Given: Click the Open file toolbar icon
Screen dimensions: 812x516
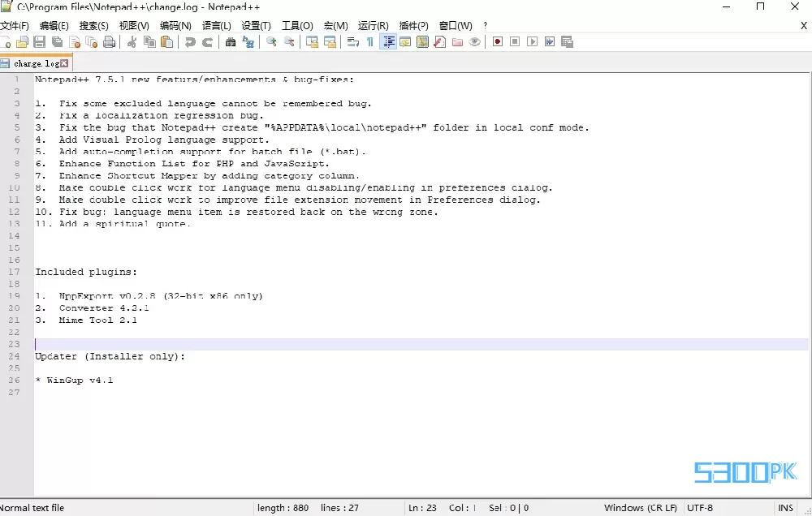Looking at the screenshot, I should coord(22,42).
